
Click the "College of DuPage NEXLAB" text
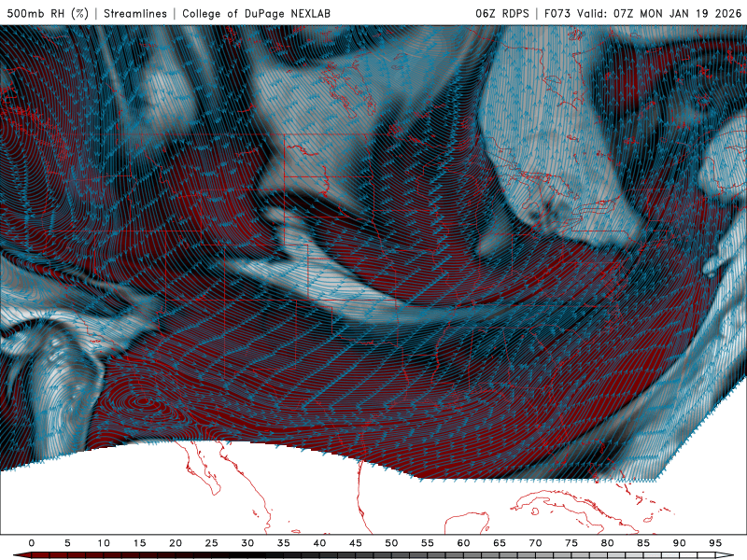click(256, 13)
